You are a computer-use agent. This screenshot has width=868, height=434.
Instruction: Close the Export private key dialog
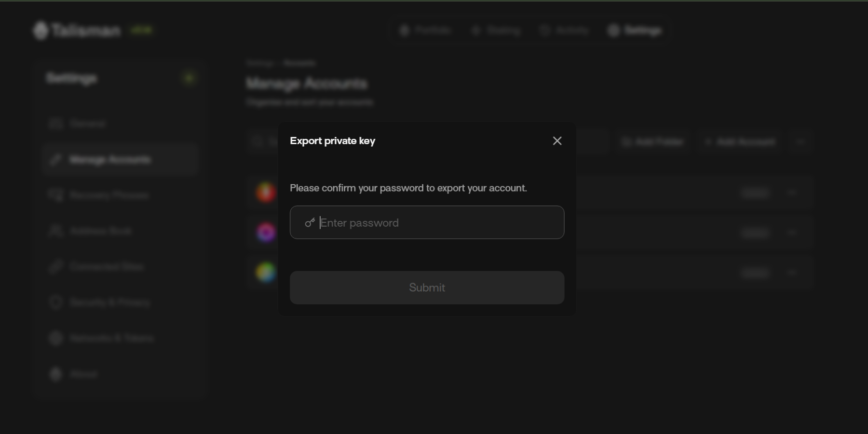(x=557, y=141)
